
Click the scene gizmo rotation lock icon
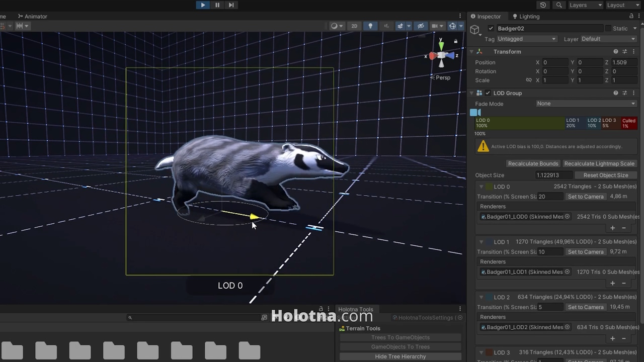click(456, 41)
